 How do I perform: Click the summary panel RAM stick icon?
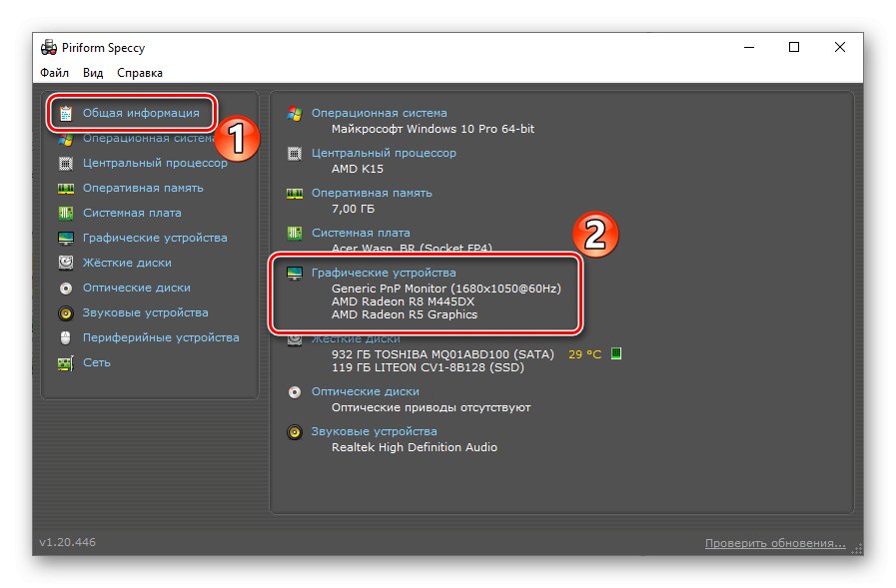(x=295, y=194)
